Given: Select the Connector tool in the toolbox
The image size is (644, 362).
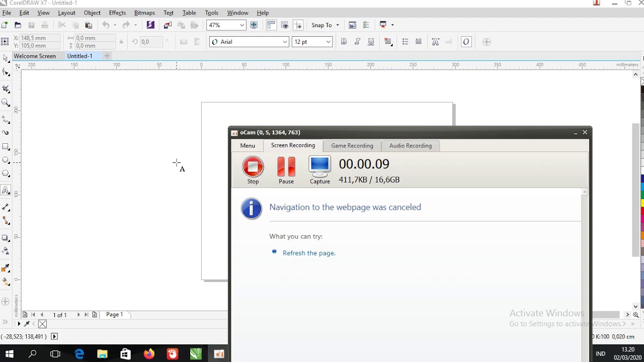Looking at the screenshot, I should tap(6, 221).
